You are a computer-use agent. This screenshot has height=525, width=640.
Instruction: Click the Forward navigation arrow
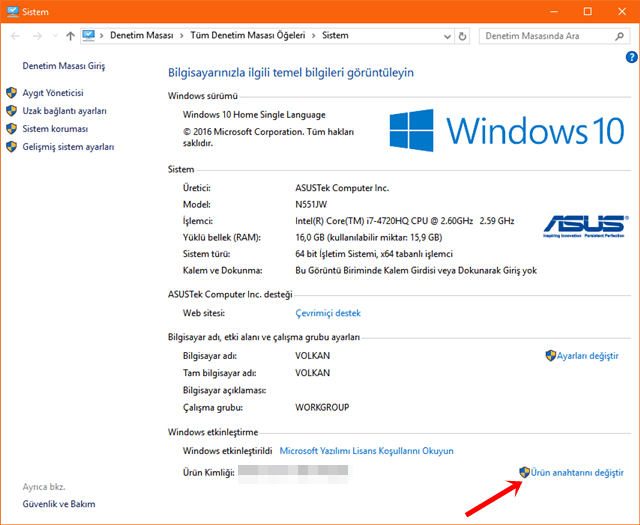point(37,36)
